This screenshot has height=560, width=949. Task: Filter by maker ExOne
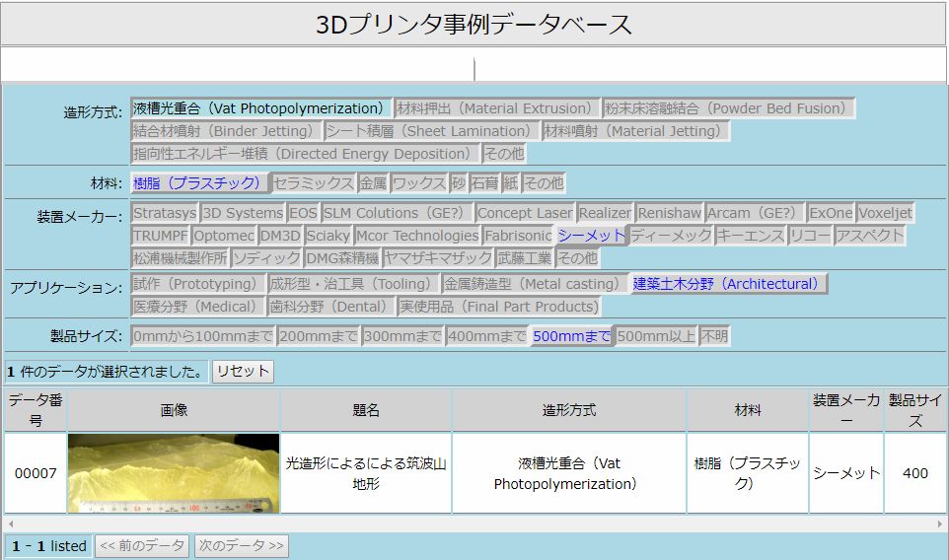click(x=831, y=213)
